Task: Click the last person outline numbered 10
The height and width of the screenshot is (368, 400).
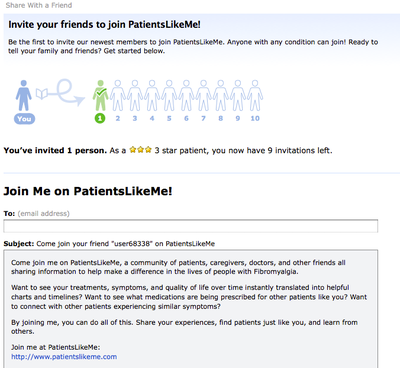Action: [255, 95]
